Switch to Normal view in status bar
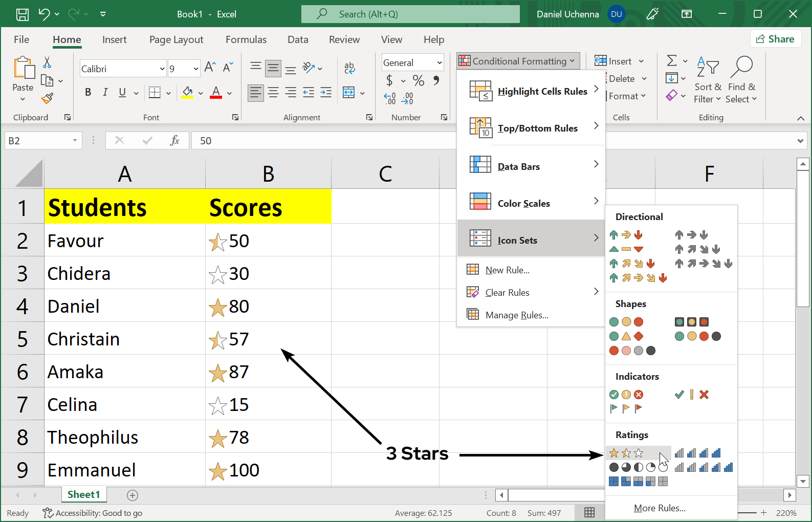 (x=589, y=513)
